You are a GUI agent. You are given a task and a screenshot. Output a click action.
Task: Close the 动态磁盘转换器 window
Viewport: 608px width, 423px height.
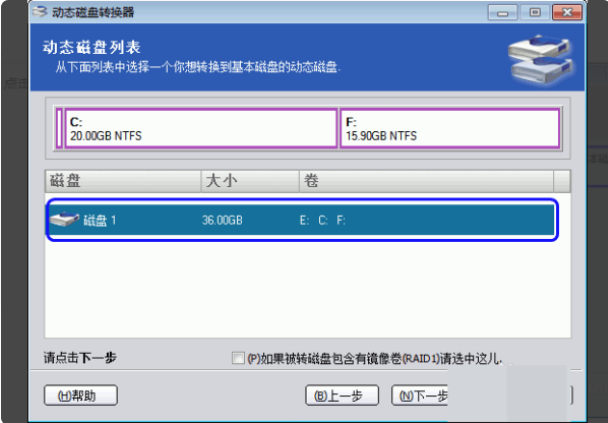[x=567, y=13]
